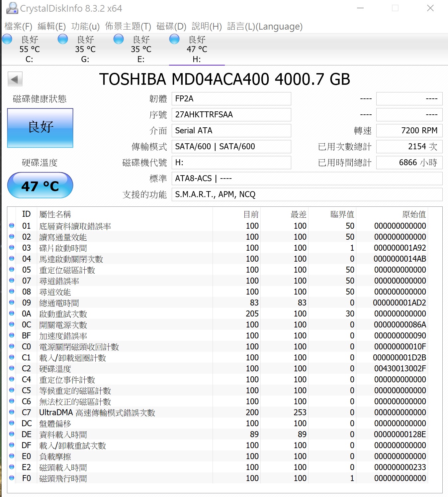
Task: Minimize the CrystalDiskInfo window
Action: (x=360, y=8)
